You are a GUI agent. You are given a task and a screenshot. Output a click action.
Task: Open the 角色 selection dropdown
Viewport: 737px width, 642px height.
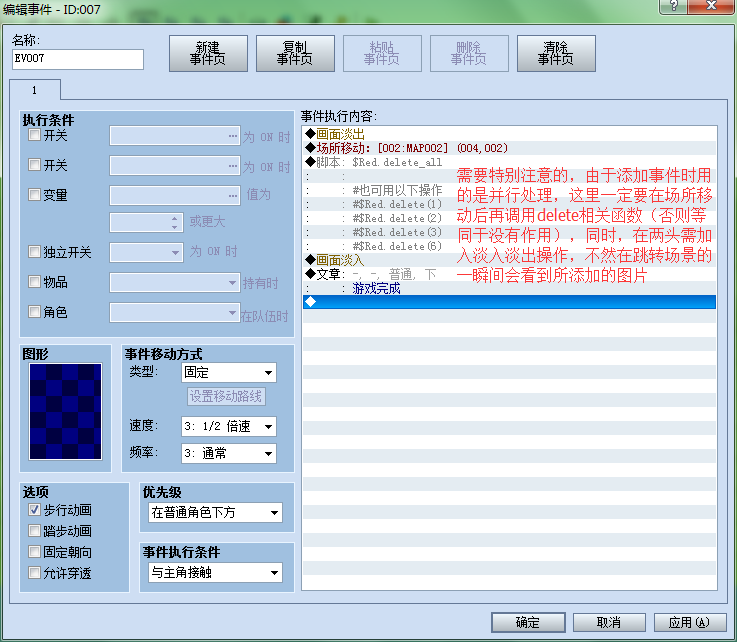175,313
